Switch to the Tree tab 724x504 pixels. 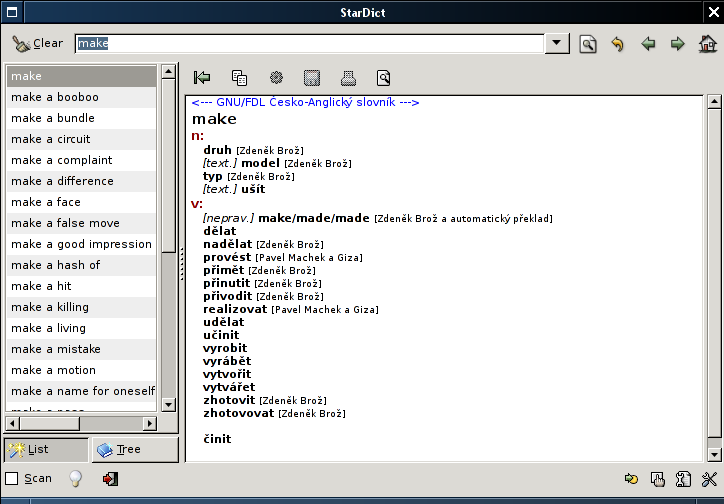[135, 450]
